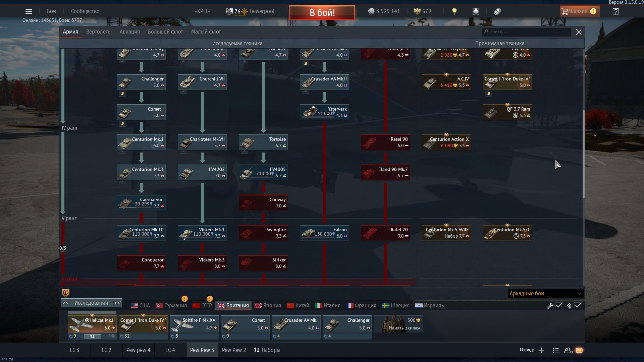Image resolution: width=644 pixels, height=362 pixels.
Task: Select Crusader AA Mk.I crew slot
Action: (x=296, y=324)
